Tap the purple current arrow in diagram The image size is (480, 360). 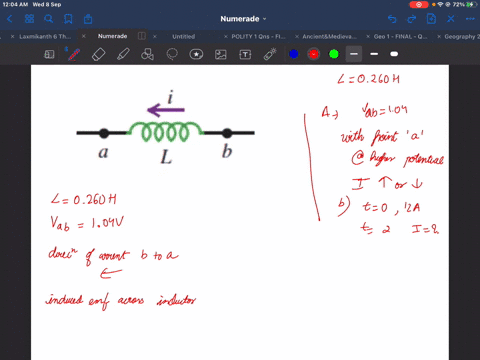[x=166, y=110]
